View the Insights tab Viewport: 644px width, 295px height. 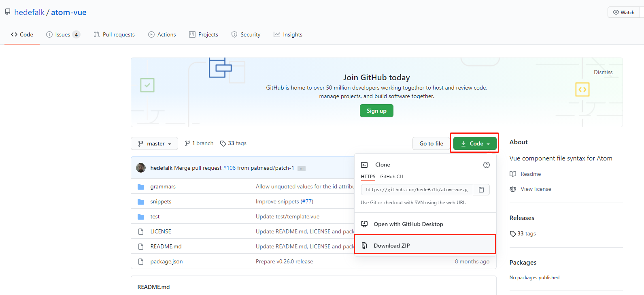[288, 34]
